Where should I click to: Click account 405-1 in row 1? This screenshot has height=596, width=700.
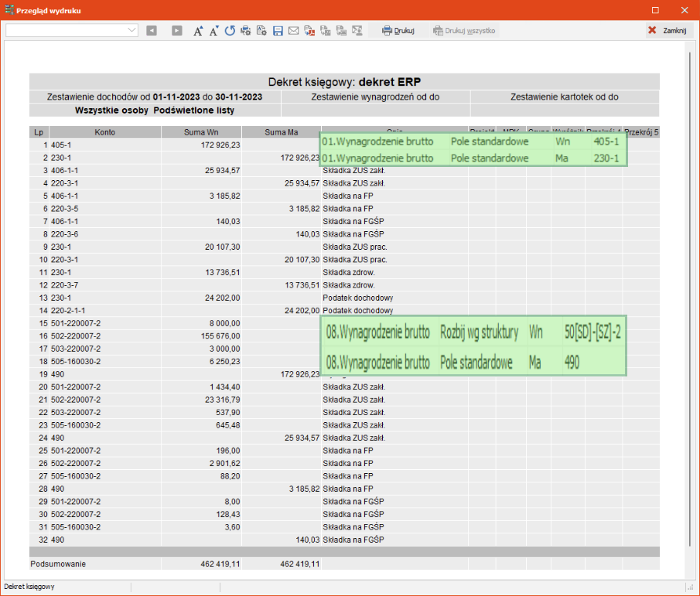[x=61, y=145]
